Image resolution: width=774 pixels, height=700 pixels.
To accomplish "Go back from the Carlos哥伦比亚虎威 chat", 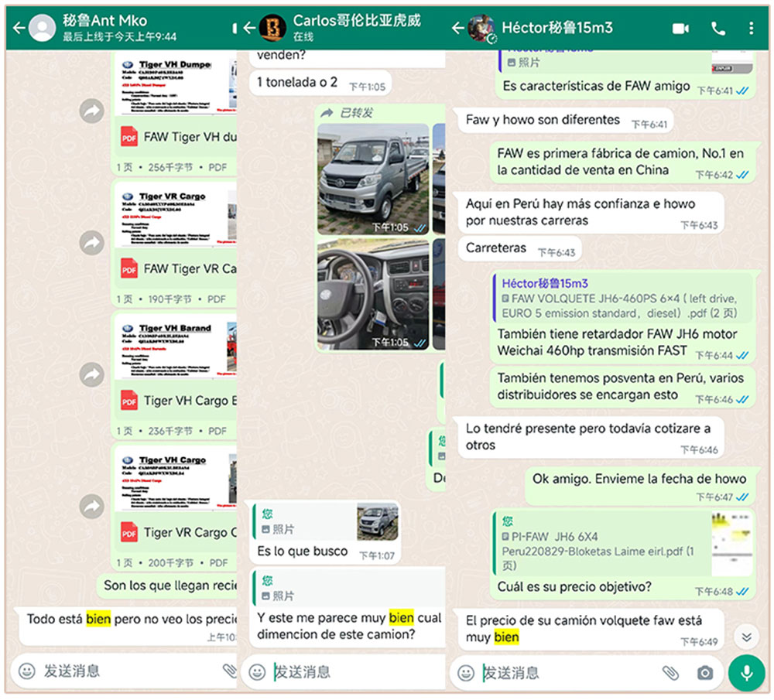I will pos(250,28).
